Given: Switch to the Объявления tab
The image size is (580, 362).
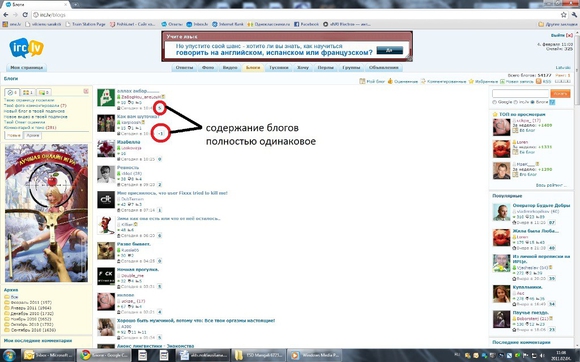Looking at the screenshot, I should (384, 68).
